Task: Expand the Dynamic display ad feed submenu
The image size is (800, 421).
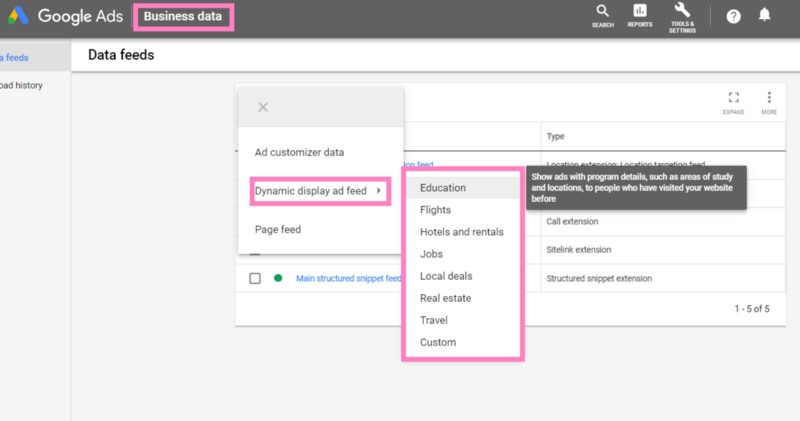Action: 320,191
